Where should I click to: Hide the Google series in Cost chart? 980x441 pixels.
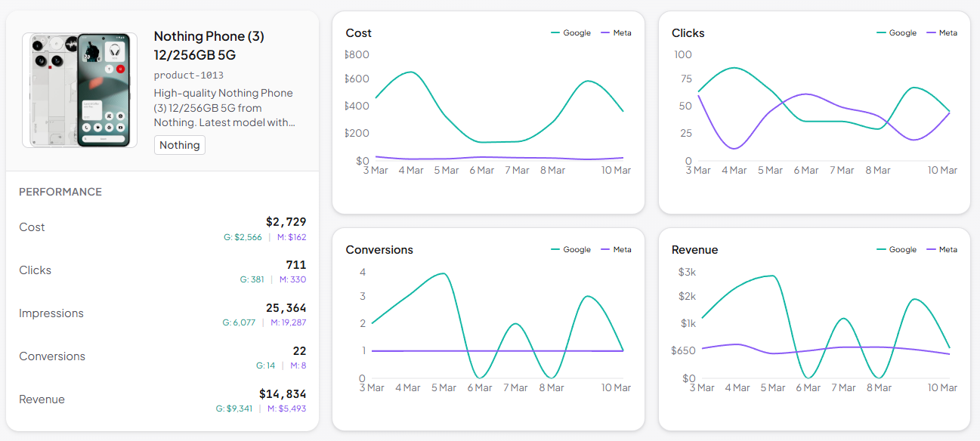coord(572,32)
